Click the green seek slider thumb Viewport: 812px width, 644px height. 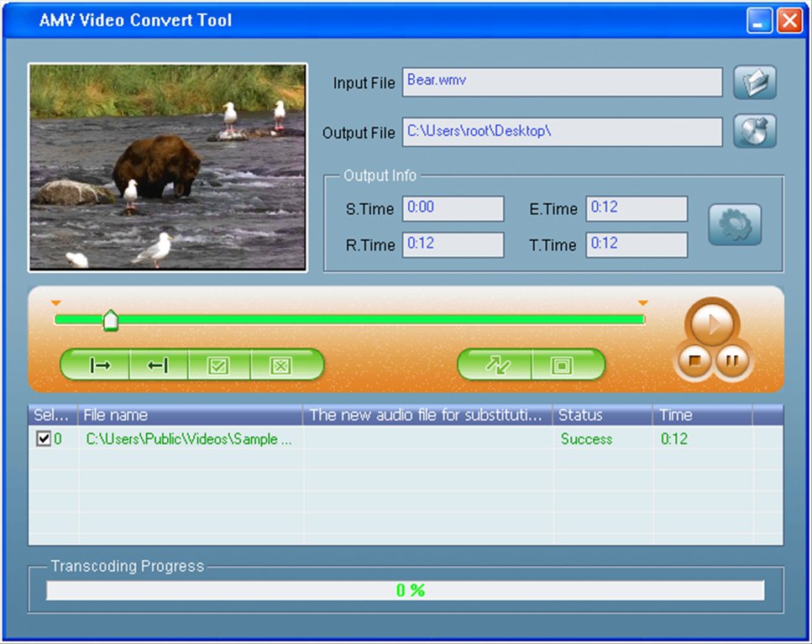click(x=110, y=321)
